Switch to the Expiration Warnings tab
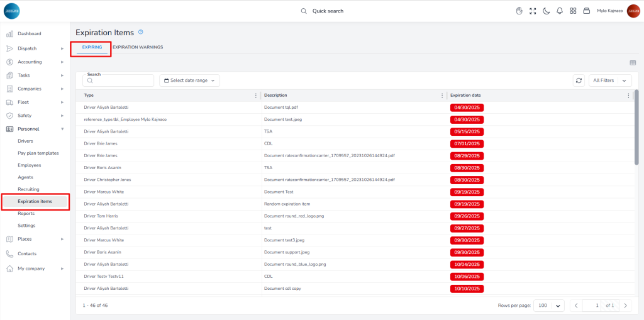 pos(138,47)
